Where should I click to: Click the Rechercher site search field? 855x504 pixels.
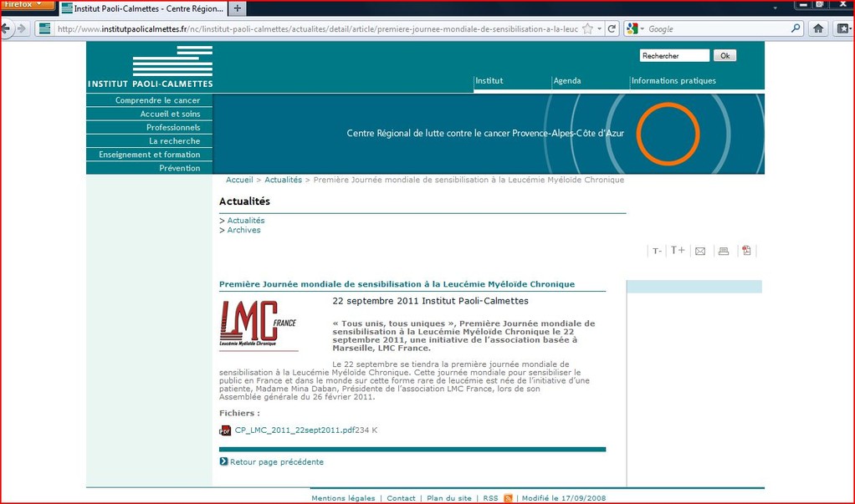(674, 55)
